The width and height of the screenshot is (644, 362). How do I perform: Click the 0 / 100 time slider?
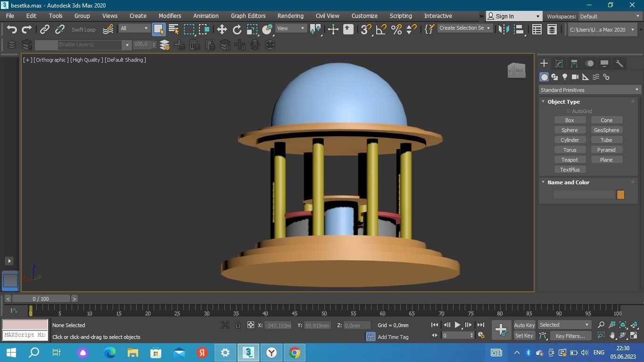coord(41,299)
